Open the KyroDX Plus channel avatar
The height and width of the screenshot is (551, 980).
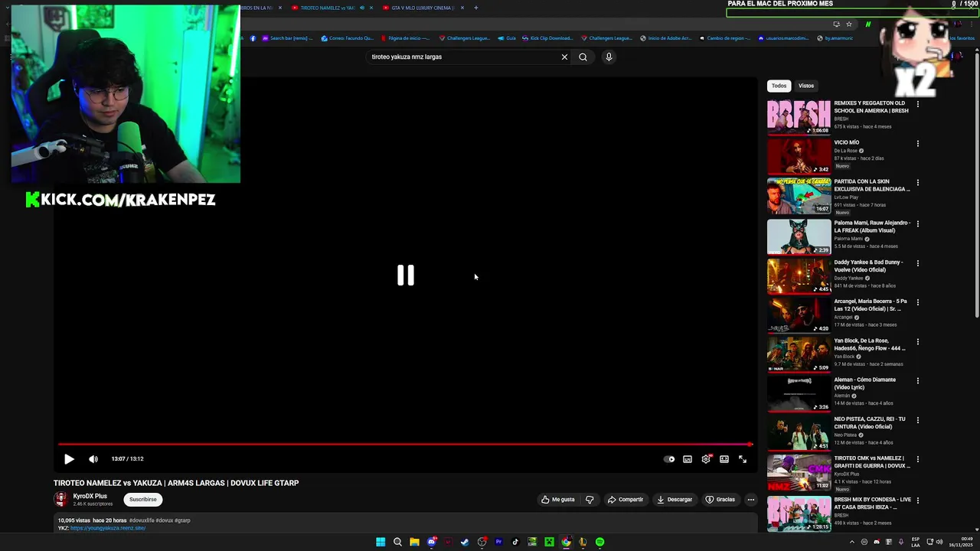60,500
